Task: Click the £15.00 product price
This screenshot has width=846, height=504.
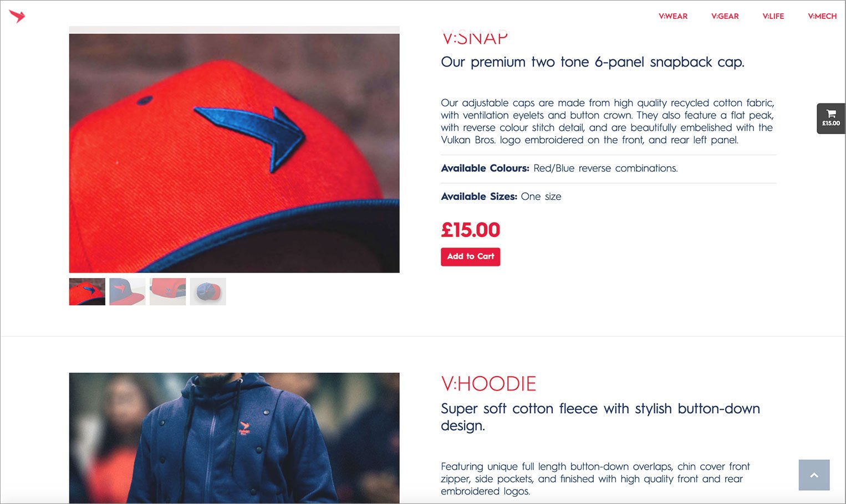Action: point(470,230)
